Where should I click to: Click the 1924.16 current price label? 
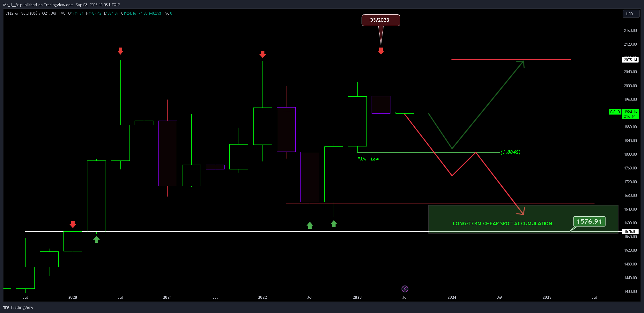pos(630,112)
